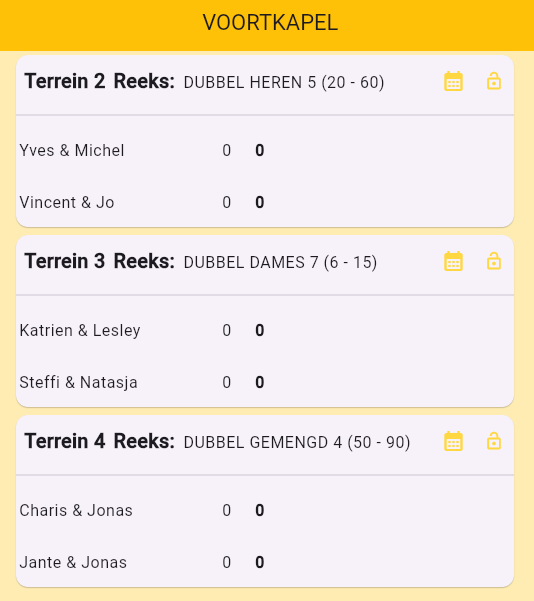Click bold score of Steffi & Natasja
The height and width of the screenshot is (601, 534).
click(x=260, y=383)
